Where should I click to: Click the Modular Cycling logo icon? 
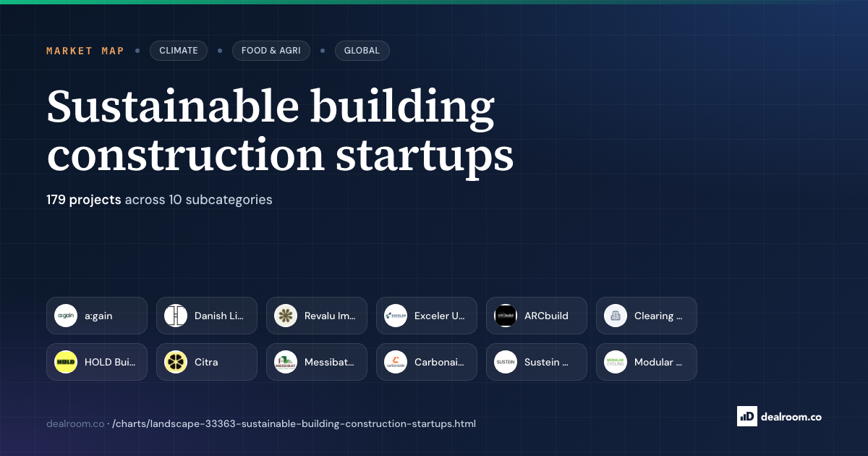616,362
